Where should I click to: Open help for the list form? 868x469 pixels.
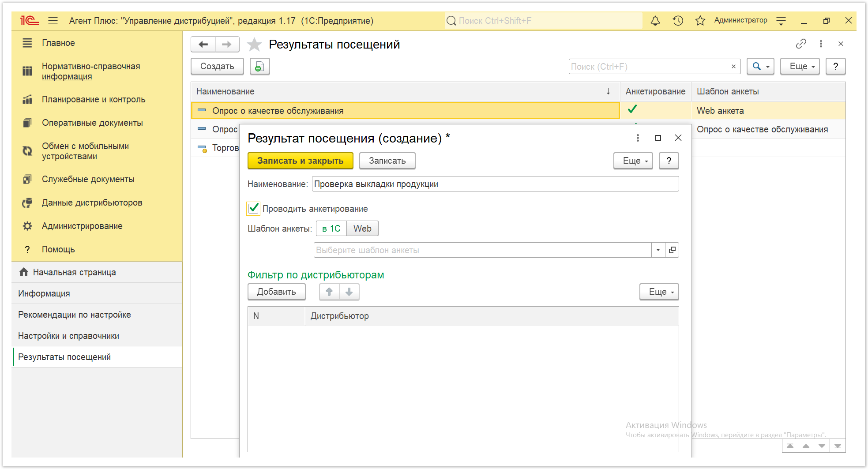pos(835,66)
